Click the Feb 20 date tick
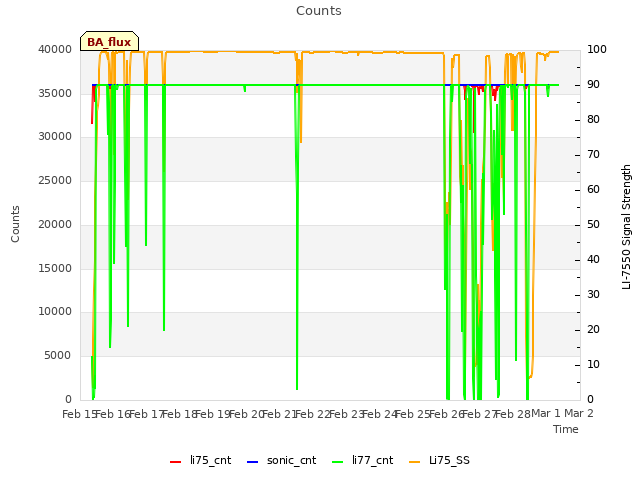Image resolution: width=640 pixels, height=480 pixels. tap(247, 414)
